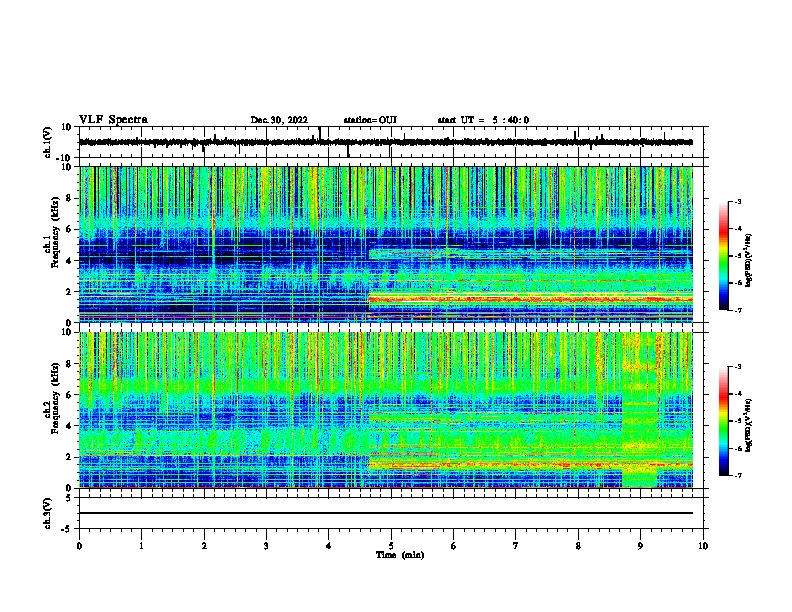Viewport: 792px width, 612px height.
Task: Click the "10" tick on the time axis
Action: tap(703, 546)
